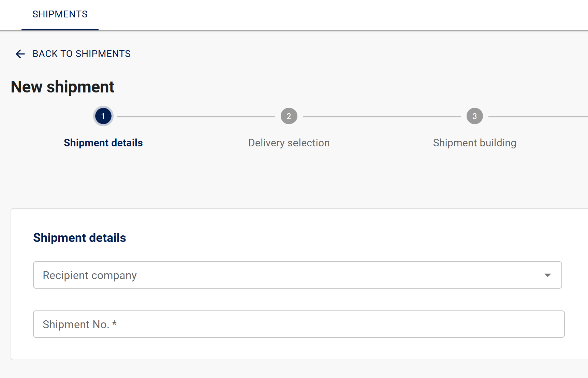Click the connector line after step 3
This screenshot has height=378, width=588.
(x=538, y=117)
